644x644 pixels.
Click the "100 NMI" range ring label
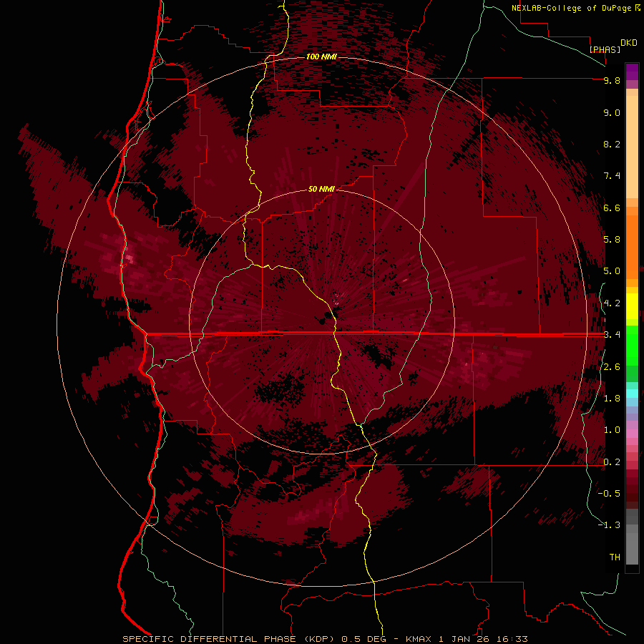point(321,57)
